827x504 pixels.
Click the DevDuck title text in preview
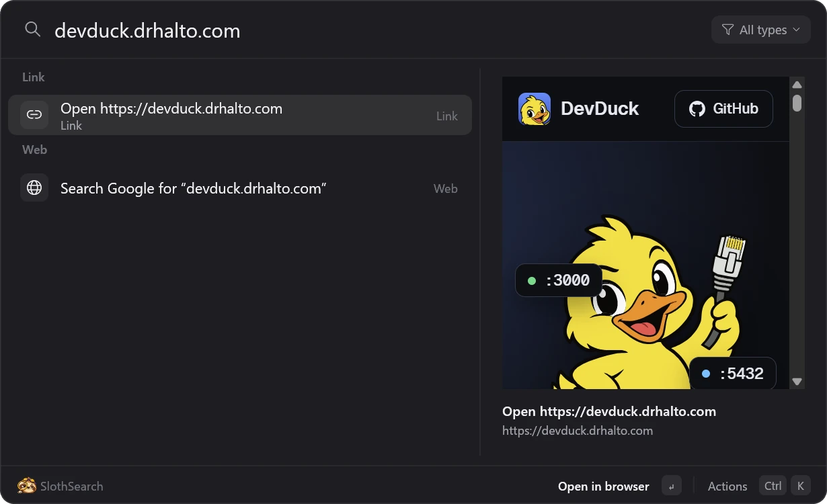600,109
